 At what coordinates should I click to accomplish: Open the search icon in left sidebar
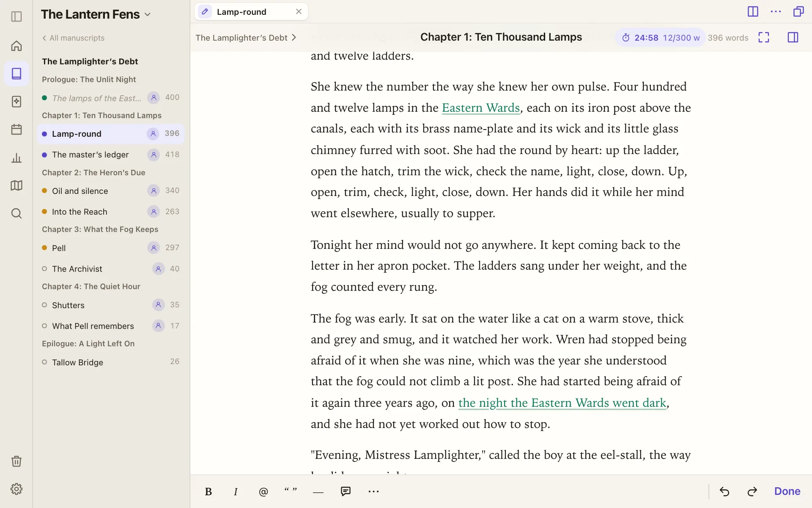coord(16,213)
